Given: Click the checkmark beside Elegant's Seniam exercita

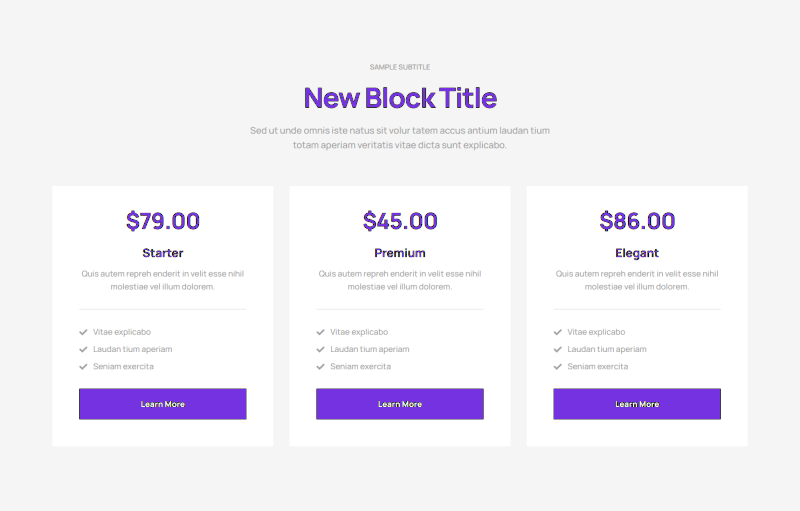Looking at the screenshot, I should [557, 366].
